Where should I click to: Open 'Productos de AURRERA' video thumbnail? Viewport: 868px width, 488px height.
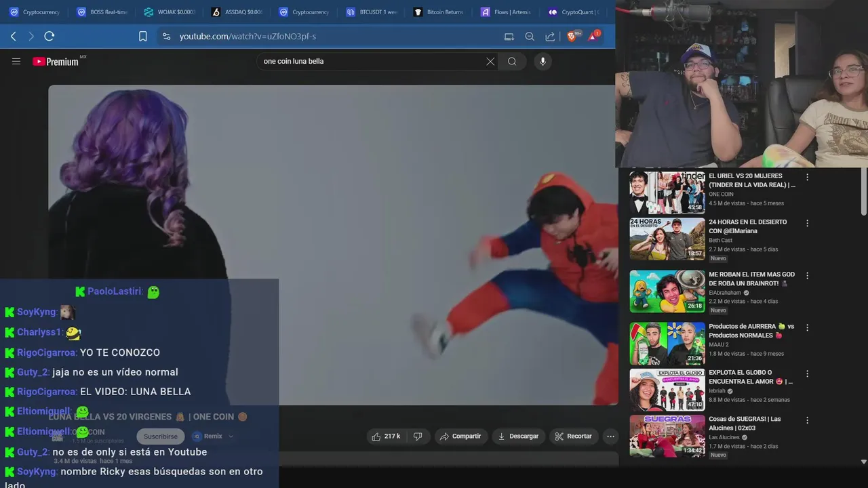[x=667, y=344]
